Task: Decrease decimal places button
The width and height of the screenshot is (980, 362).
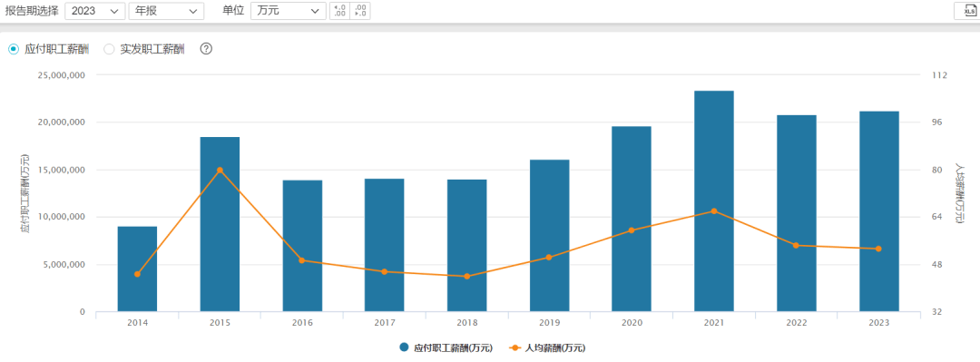Action: (360, 11)
